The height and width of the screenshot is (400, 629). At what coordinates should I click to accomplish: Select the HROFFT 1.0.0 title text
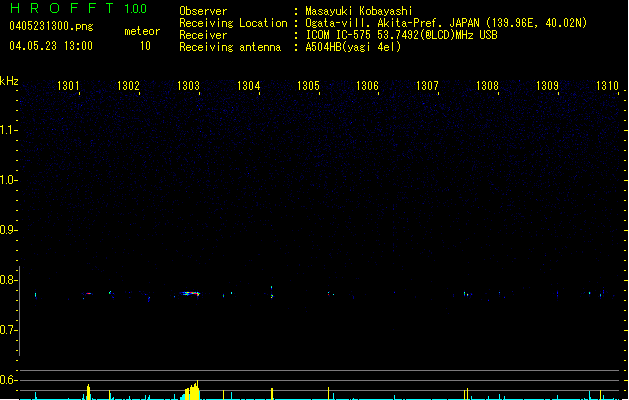pyautogui.click(x=79, y=8)
